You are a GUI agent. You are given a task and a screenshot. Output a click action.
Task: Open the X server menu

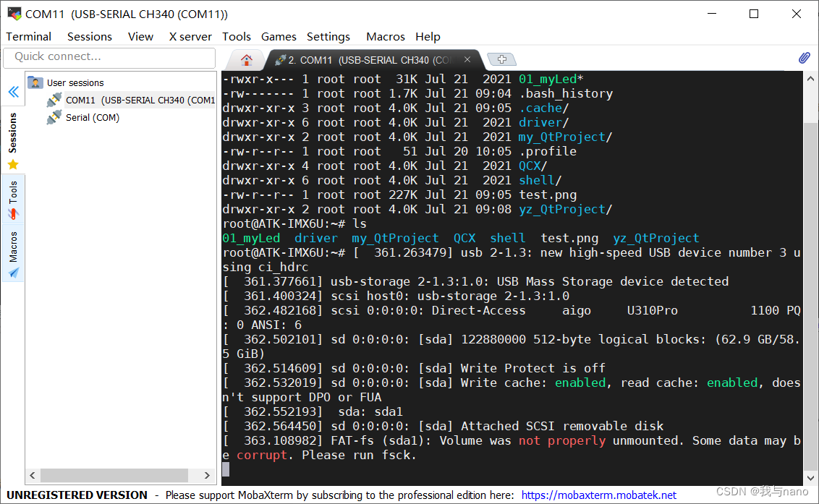[190, 36]
